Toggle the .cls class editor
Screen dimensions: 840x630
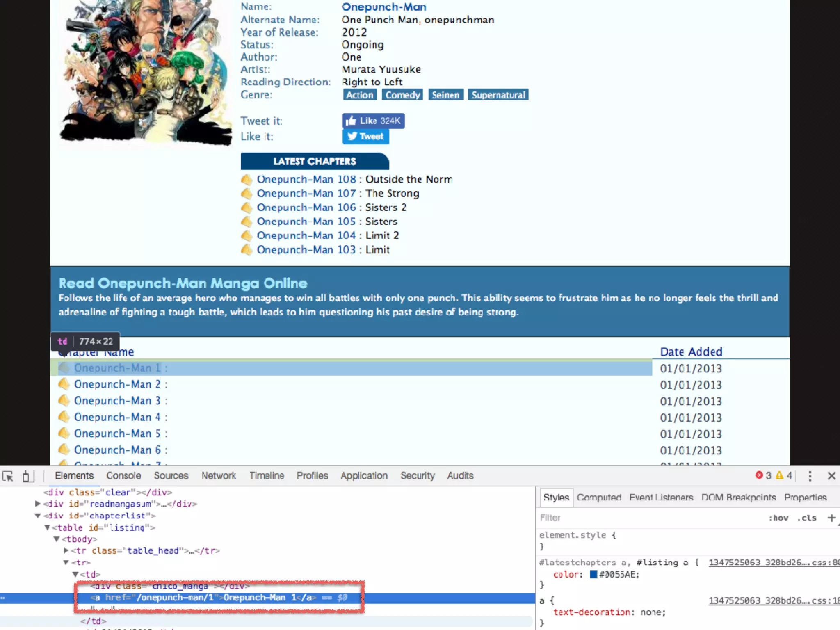(806, 518)
